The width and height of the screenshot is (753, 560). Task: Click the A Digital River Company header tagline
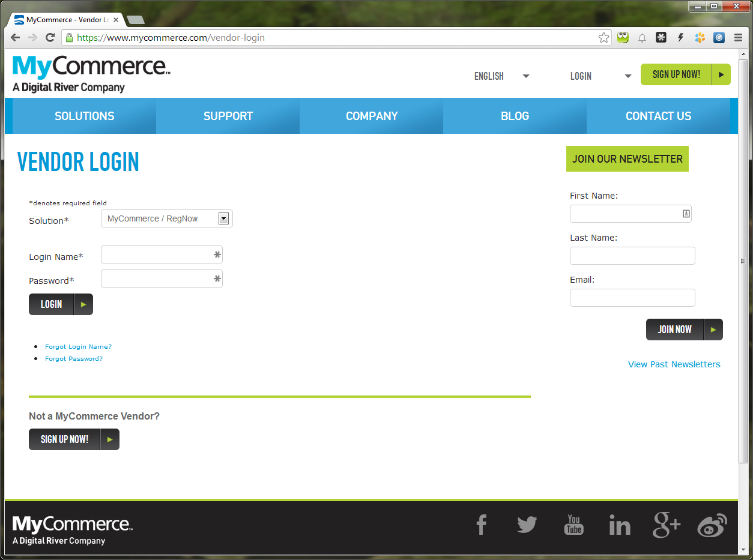click(68, 87)
